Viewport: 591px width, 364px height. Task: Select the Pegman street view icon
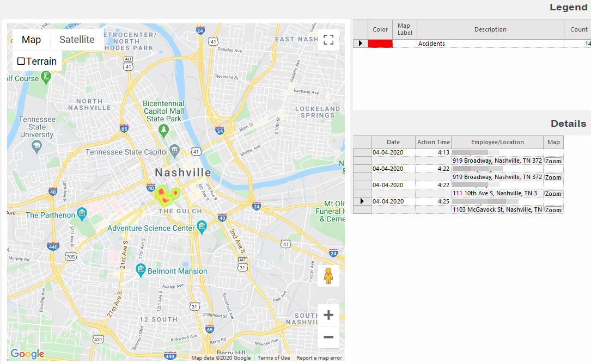point(328,275)
